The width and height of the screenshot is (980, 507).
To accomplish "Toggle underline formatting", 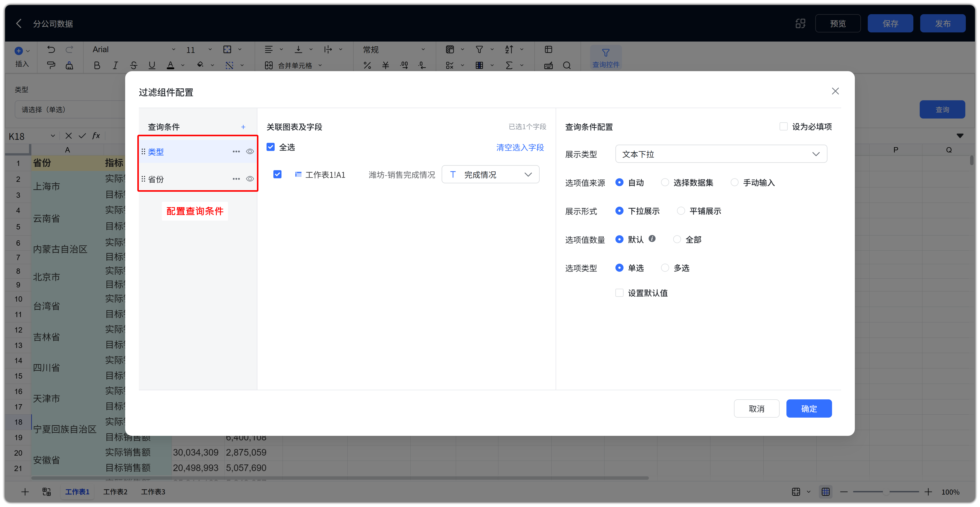I will [152, 65].
